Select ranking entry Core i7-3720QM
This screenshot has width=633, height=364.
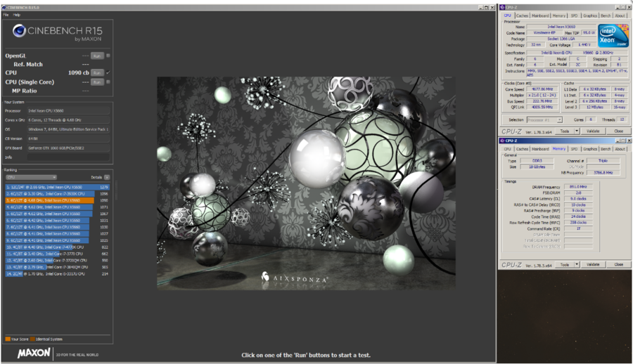58,260
